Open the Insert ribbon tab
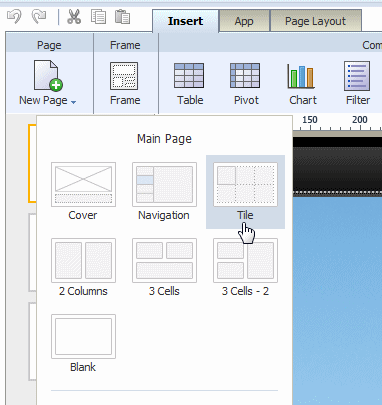The image size is (382, 405). point(185,21)
